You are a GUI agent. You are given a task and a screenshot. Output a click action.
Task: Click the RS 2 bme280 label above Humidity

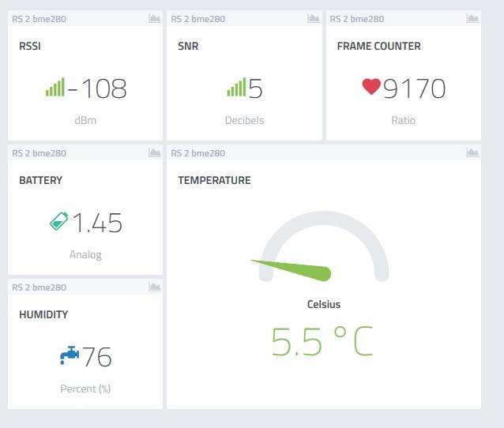pos(39,287)
